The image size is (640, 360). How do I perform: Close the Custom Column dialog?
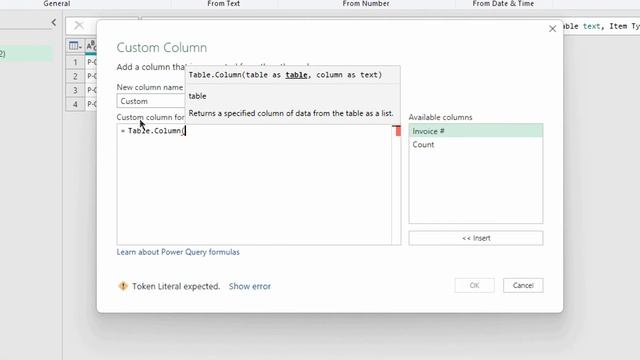tap(552, 29)
